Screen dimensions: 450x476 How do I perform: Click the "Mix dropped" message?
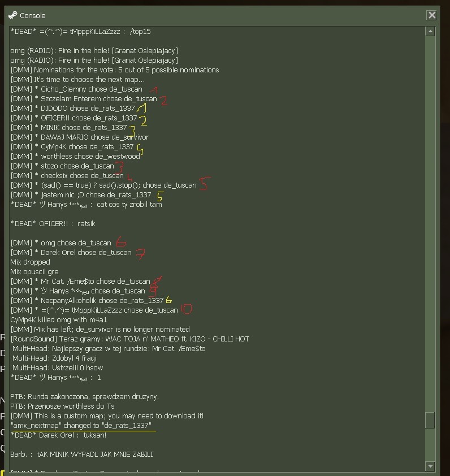tap(30, 262)
